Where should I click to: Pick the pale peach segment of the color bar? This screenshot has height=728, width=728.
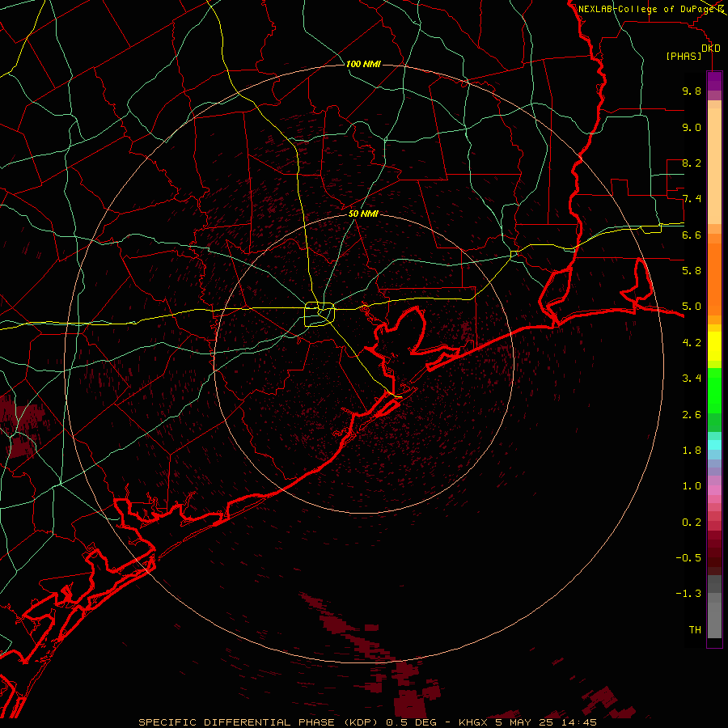tap(714, 167)
